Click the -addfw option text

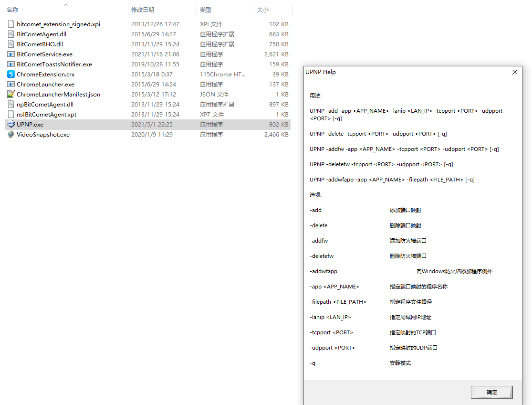(319, 241)
